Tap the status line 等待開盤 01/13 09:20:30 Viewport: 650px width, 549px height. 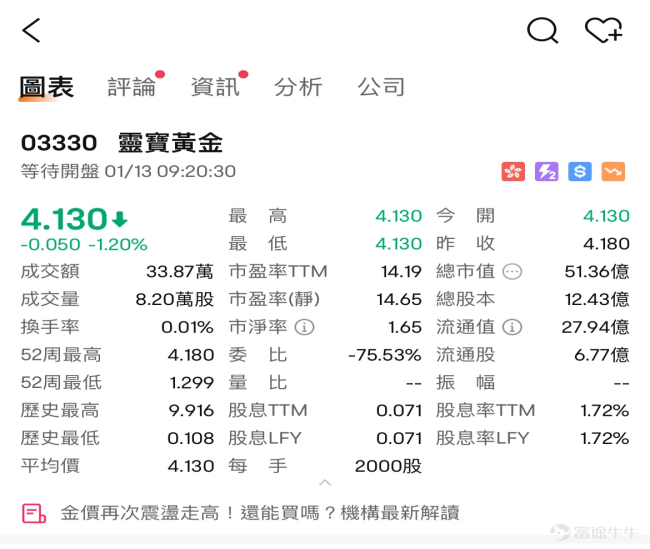pos(129,171)
